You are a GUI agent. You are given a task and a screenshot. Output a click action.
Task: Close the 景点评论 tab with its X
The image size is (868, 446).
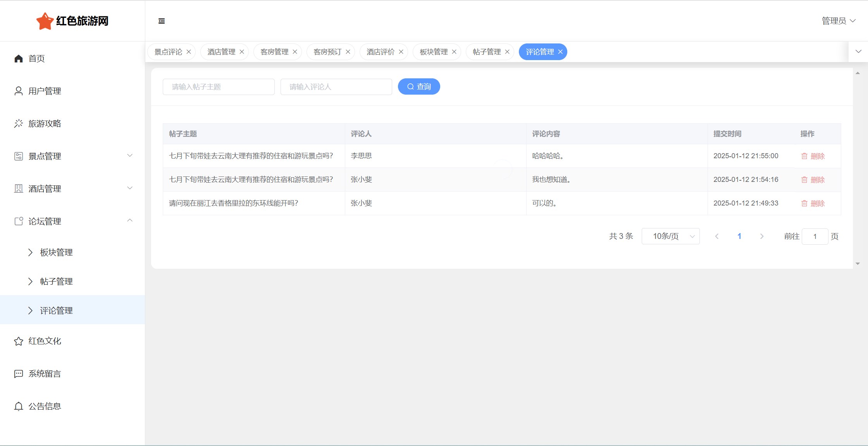[x=189, y=52]
